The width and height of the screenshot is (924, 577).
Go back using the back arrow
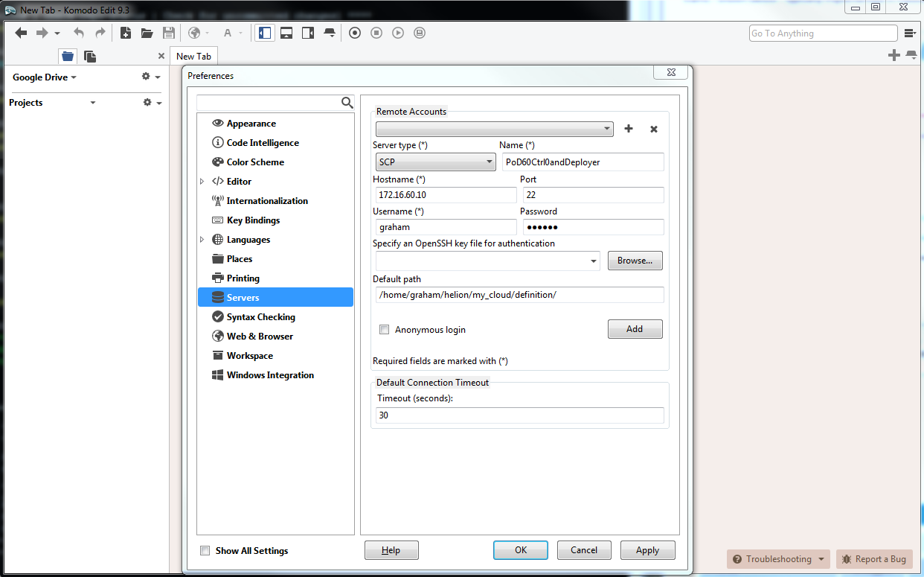click(x=21, y=33)
